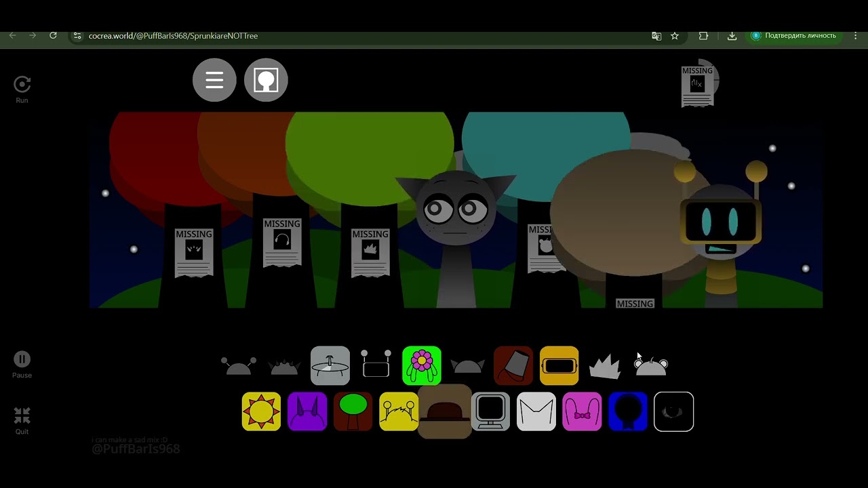Select the gray computer monitor icon
The height and width of the screenshot is (488, 868).
pos(490,411)
